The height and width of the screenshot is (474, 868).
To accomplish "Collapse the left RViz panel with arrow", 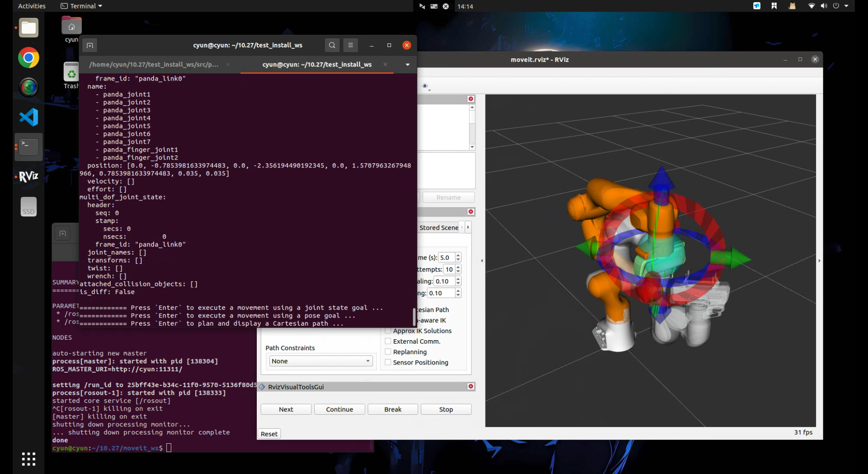I will click(x=482, y=261).
